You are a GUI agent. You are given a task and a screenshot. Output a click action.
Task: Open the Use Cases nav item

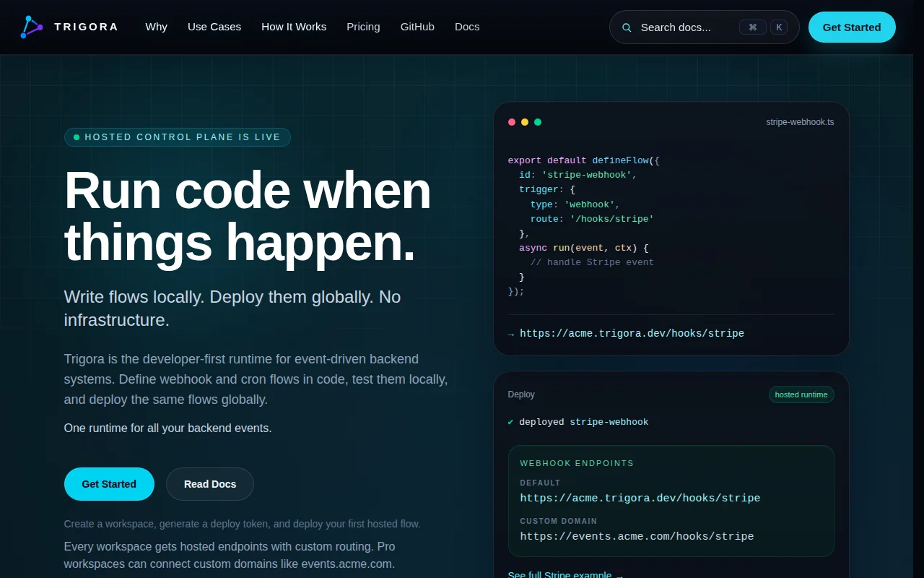click(214, 27)
